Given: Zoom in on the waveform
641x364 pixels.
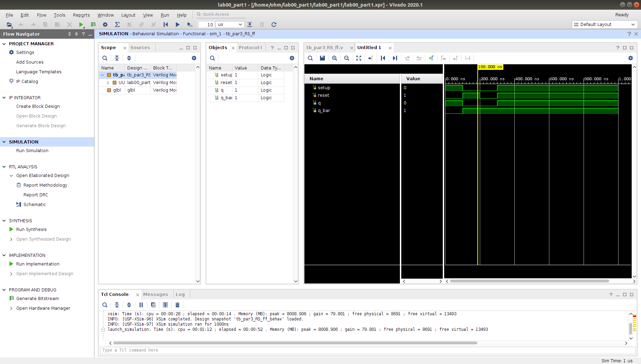Looking at the screenshot, I should (335, 58).
